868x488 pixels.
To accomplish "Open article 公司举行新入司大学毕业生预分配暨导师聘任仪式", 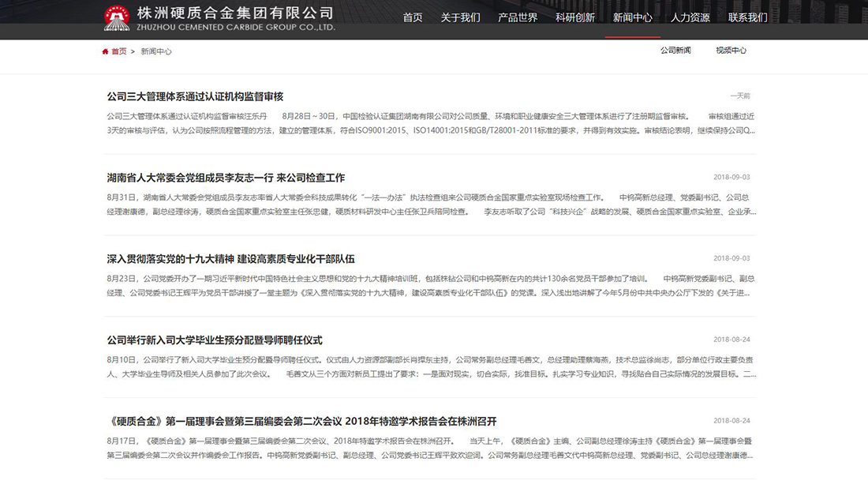I will 214,340.
